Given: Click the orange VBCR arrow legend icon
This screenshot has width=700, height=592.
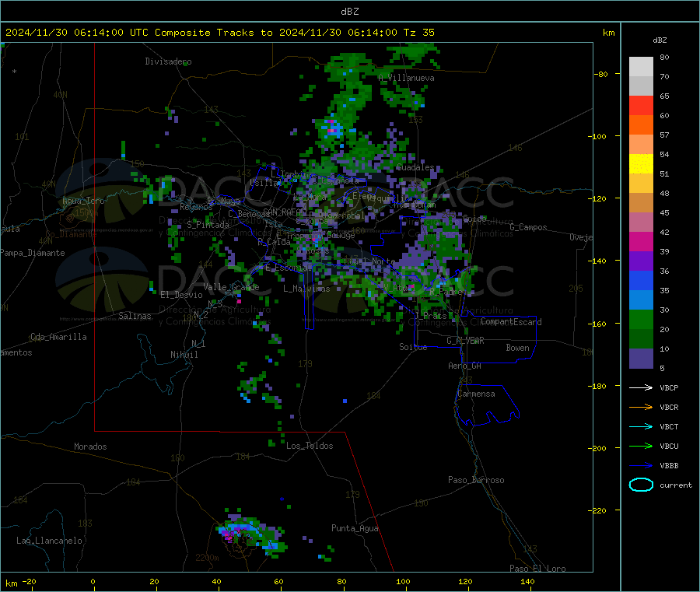Looking at the screenshot, I should coord(641,407).
